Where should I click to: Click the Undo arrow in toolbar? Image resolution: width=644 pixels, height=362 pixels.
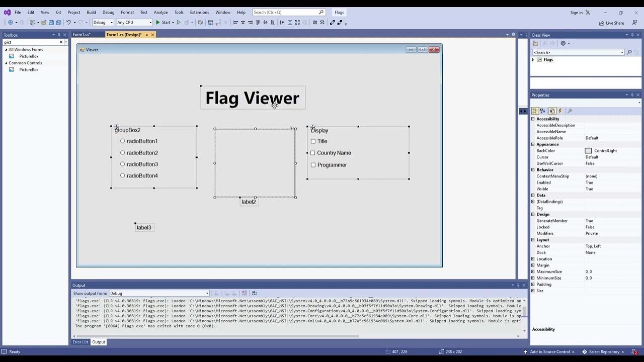click(69, 22)
